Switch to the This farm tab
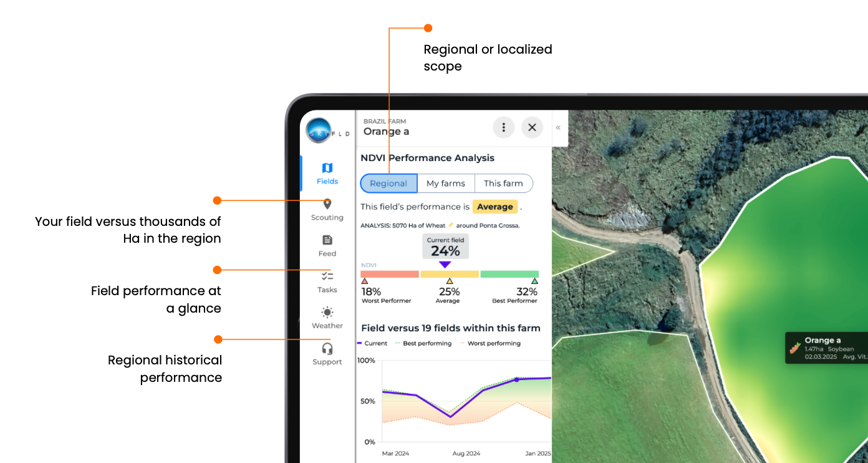Screen dimensions: 868x463 [x=503, y=183]
